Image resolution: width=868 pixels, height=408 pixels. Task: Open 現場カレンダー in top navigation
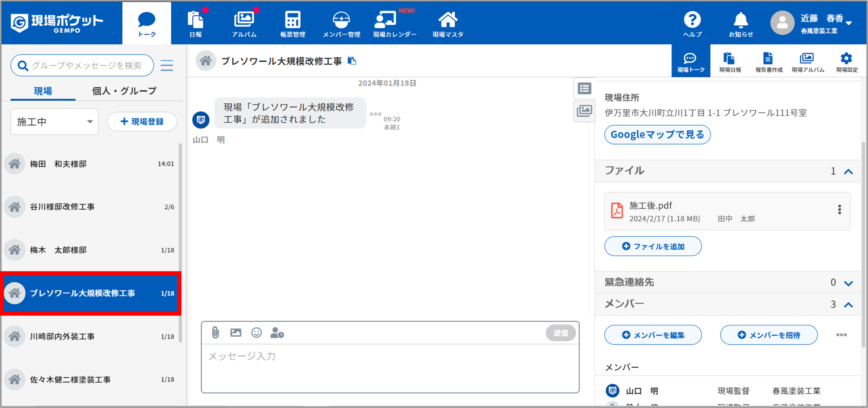(394, 24)
